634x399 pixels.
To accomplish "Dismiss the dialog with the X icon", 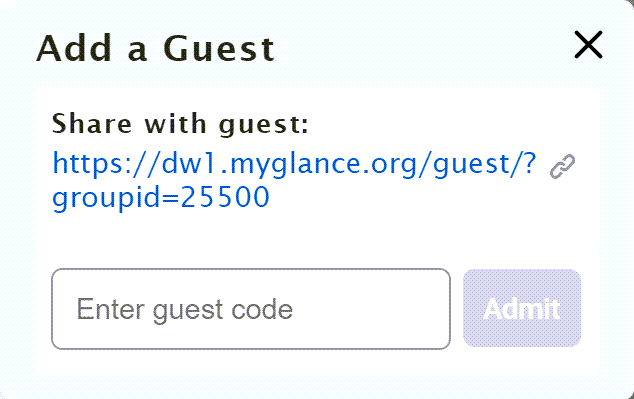I will [588, 44].
